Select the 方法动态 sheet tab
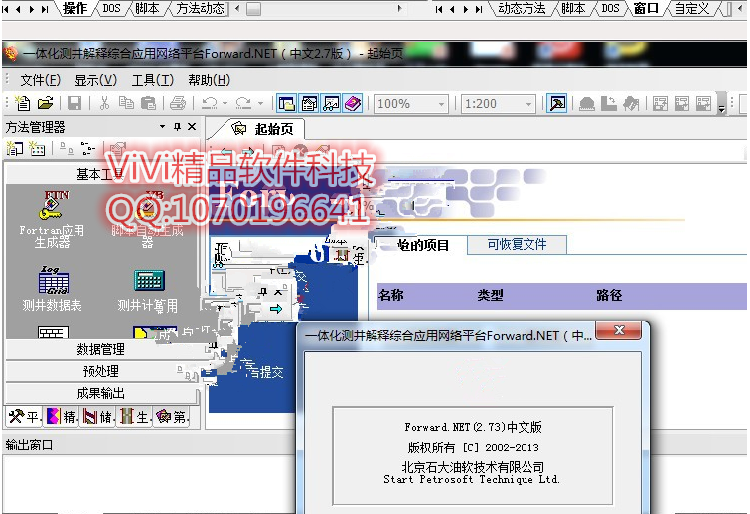The width and height of the screenshot is (750, 514). (200, 8)
